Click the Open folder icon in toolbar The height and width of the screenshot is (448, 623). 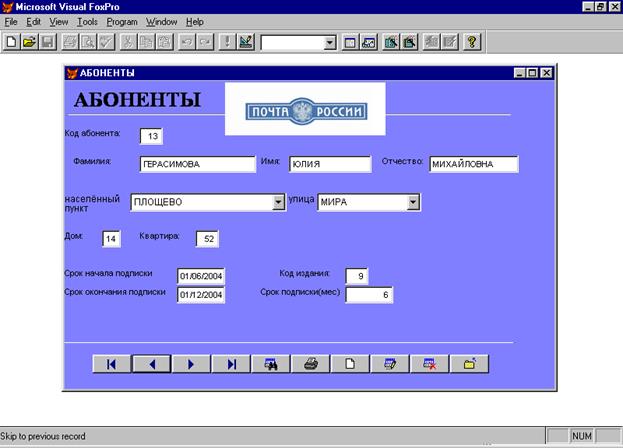click(29, 42)
